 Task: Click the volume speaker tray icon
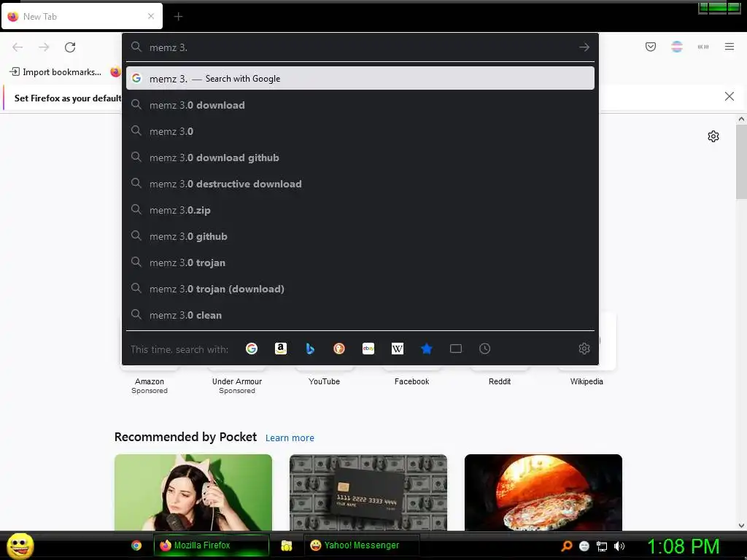(619, 546)
